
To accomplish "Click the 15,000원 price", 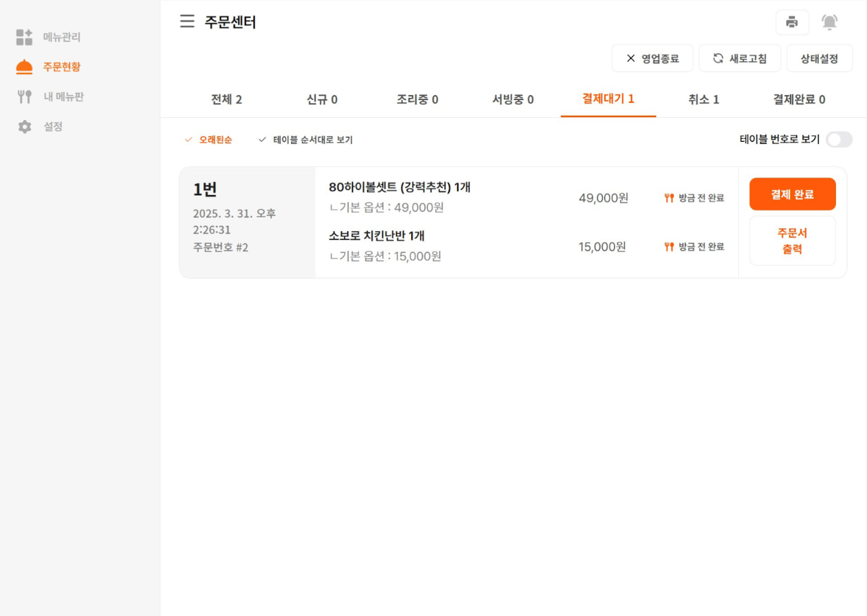I will (x=602, y=247).
